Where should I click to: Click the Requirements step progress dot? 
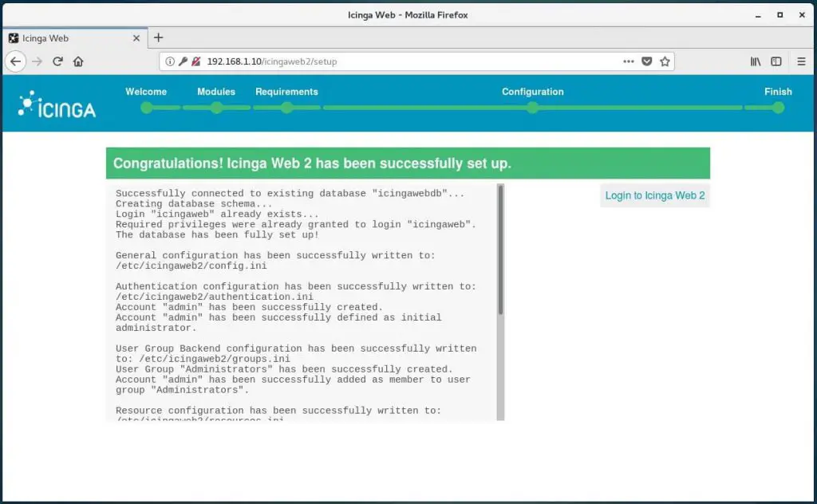tap(286, 108)
